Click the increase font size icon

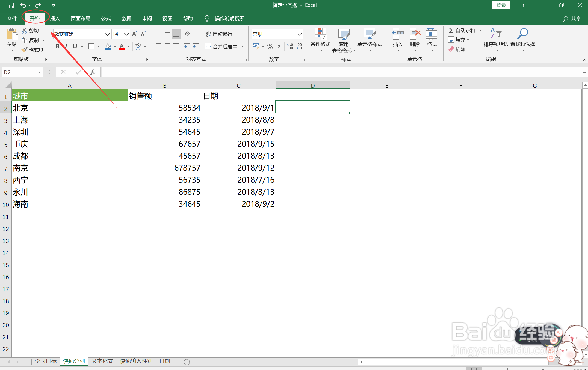coord(134,34)
